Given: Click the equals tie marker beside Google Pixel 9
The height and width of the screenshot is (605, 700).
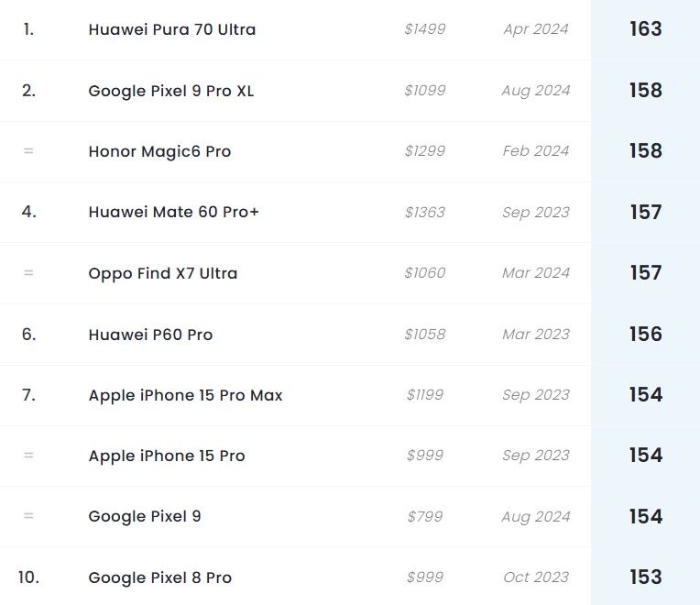Looking at the screenshot, I should click(28, 516).
